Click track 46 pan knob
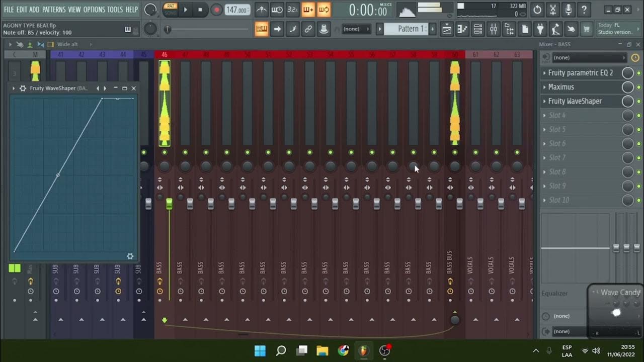The height and width of the screenshot is (362, 644). pos(165,165)
